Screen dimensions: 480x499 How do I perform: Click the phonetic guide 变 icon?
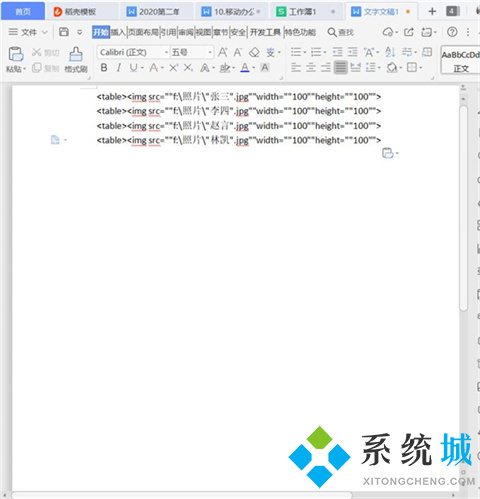pos(270,52)
